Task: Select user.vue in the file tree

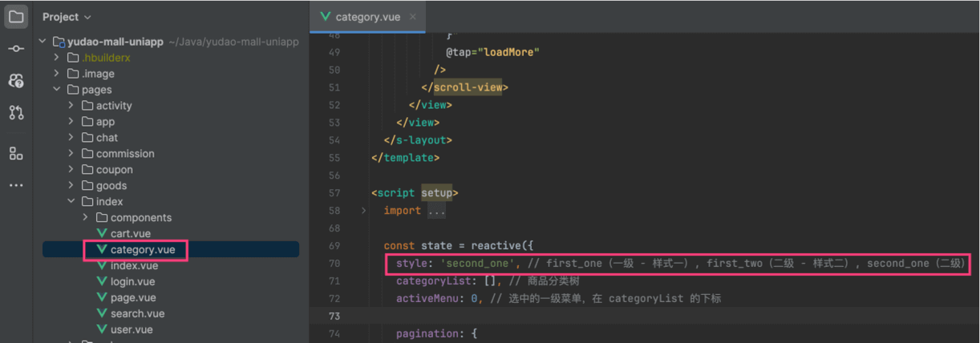Action: (x=132, y=329)
